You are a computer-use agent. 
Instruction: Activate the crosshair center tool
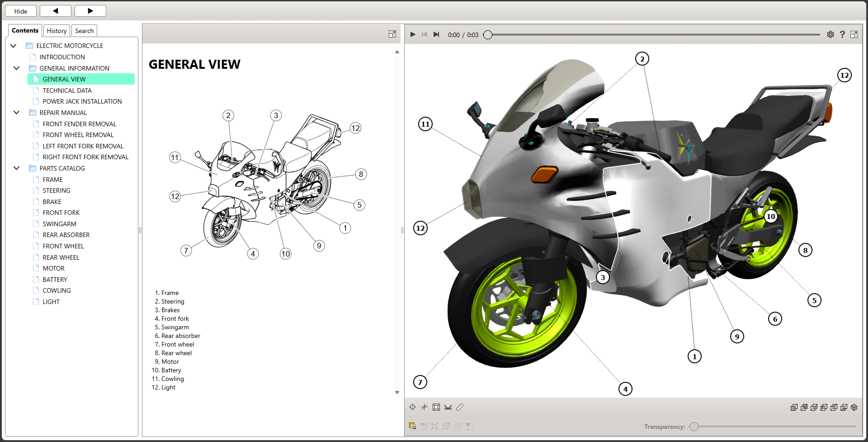[412, 407]
